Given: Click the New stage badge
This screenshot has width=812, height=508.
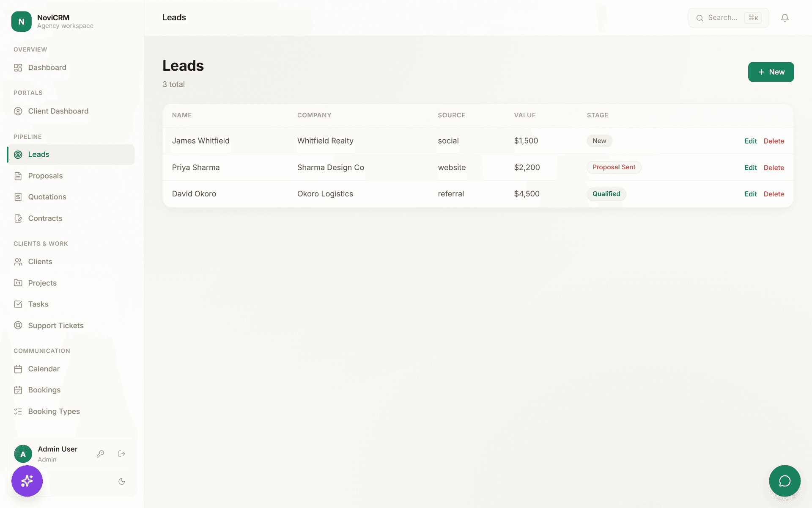Looking at the screenshot, I should tap(599, 141).
